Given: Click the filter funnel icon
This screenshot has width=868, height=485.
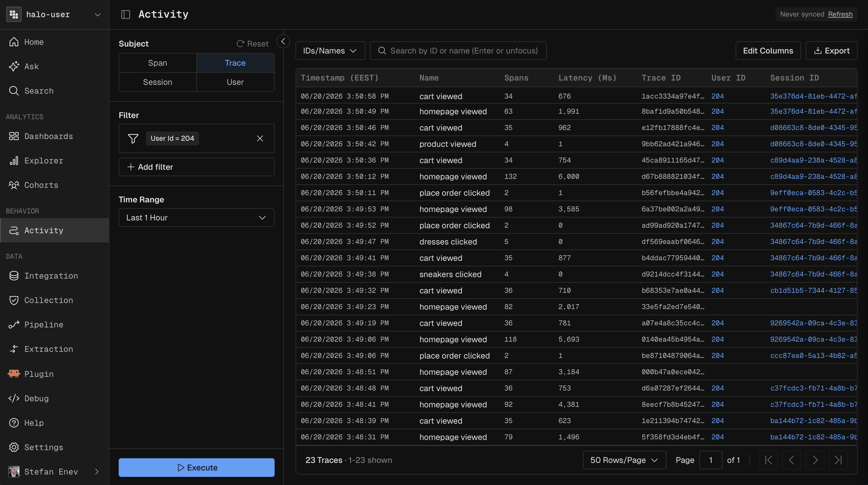Looking at the screenshot, I should 133,138.
